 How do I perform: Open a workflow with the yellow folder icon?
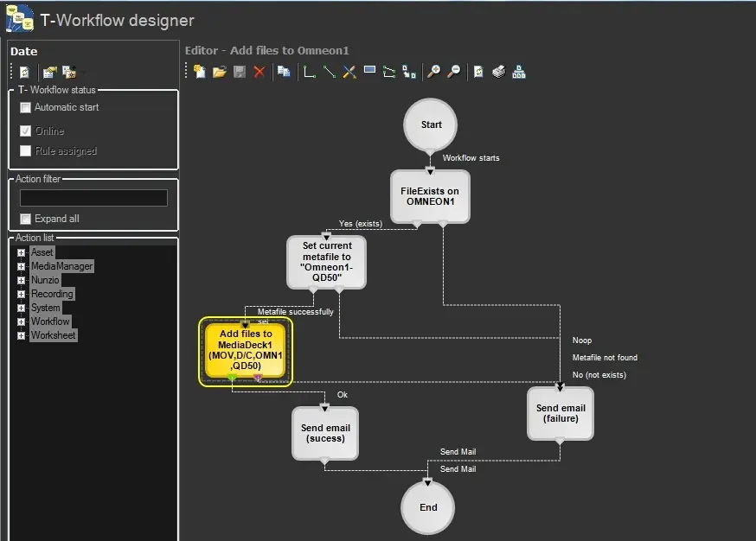220,72
